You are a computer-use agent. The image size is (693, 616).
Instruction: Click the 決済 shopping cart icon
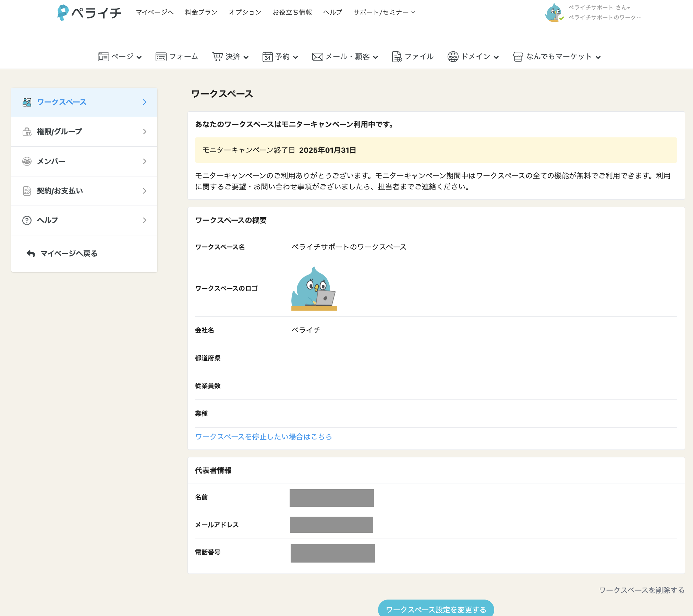coord(217,57)
